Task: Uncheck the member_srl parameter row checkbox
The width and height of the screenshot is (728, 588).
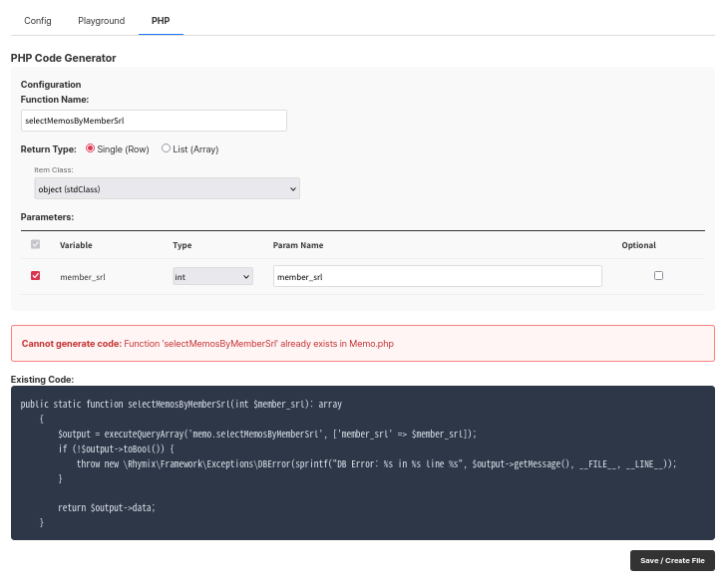Action: [36, 276]
